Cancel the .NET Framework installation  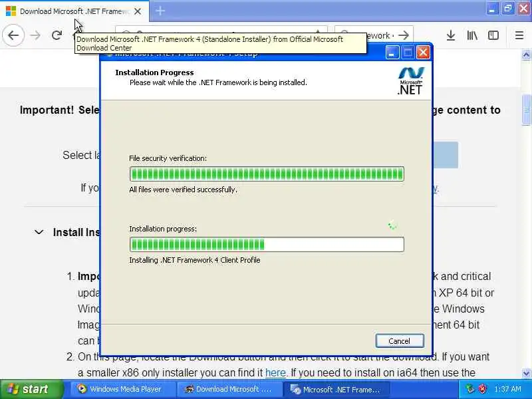400,341
